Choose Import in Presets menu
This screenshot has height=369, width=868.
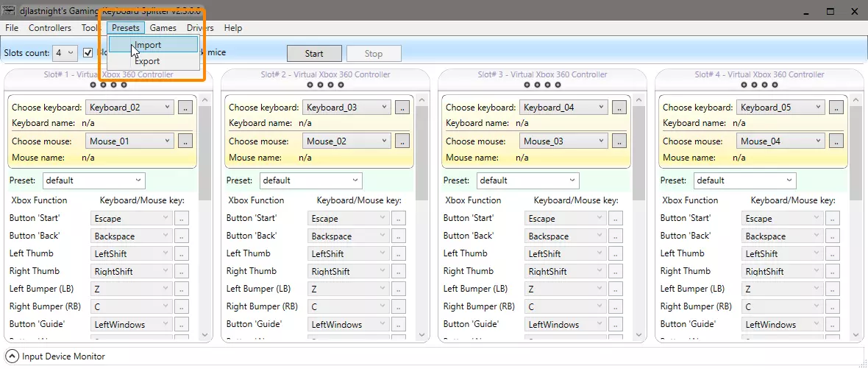tap(153, 45)
